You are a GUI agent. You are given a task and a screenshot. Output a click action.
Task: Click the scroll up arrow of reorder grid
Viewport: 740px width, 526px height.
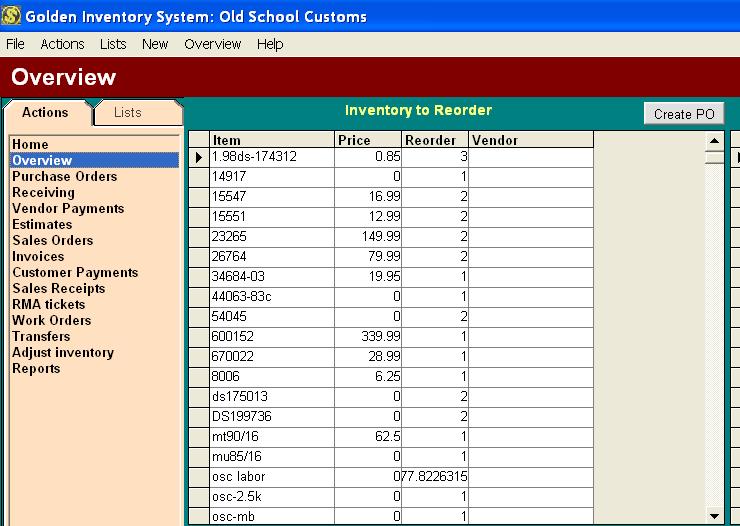coord(714,141)
